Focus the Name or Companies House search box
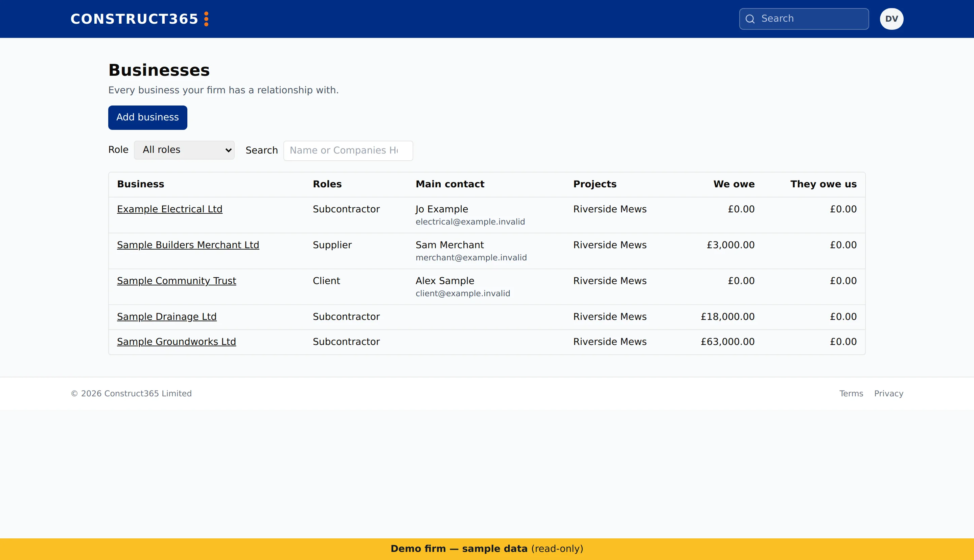Screen dimensions: 974x560 click(348, 150)
